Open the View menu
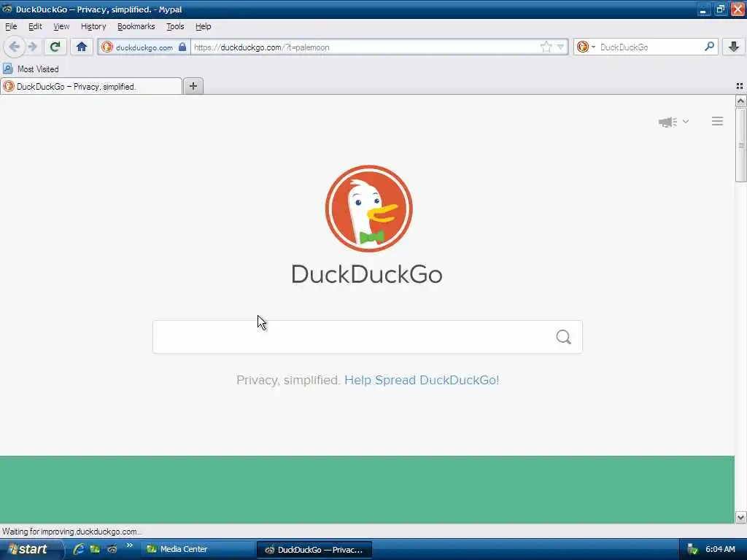The height and width of the screenshot is (560, 747). tap(61, 27)
